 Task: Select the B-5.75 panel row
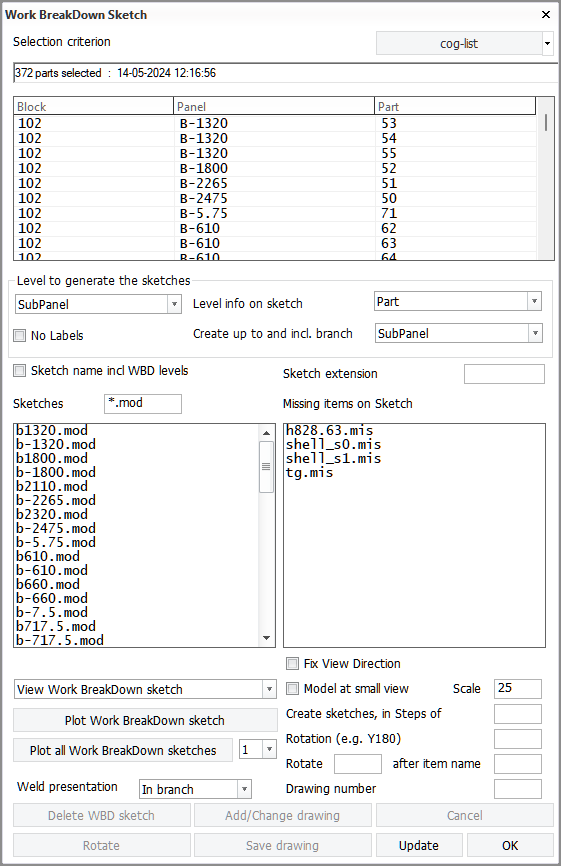[x=275, y=213]
